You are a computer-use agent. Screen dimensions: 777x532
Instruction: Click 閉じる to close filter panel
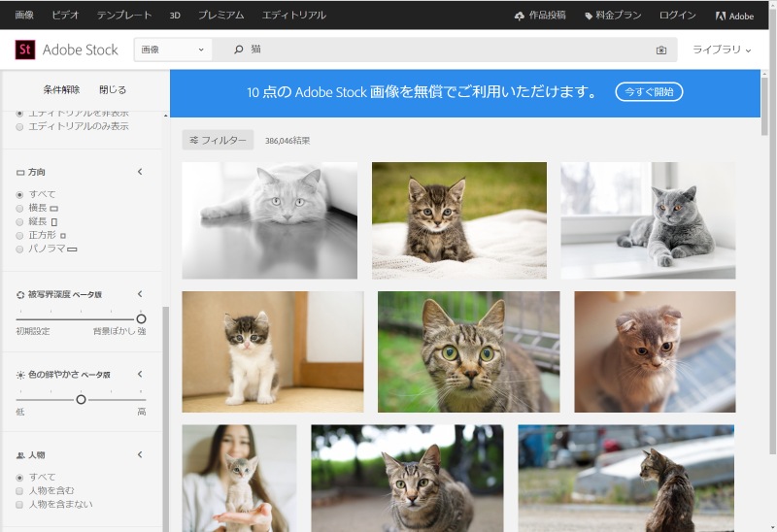113,90
